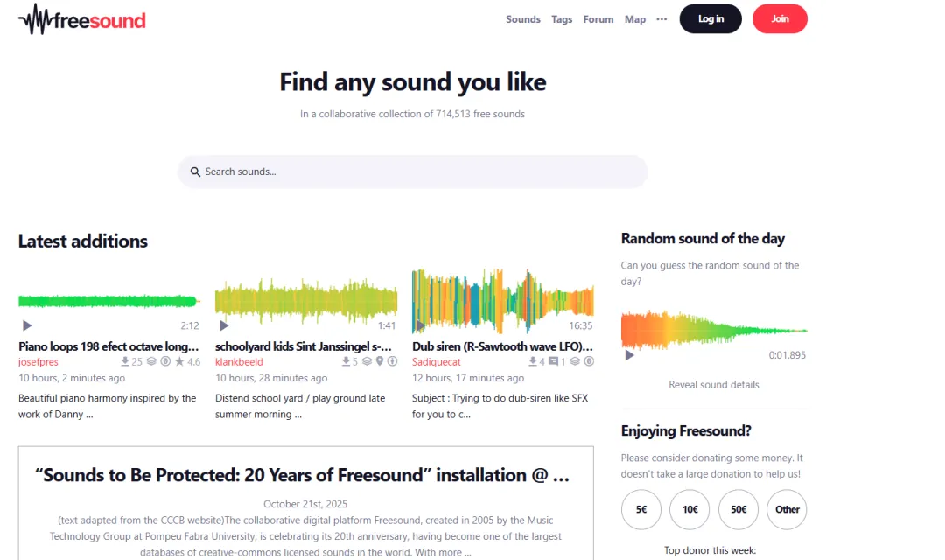Click the search magnifier icon
Viewport: 945px width, 560px height.
[x=195, y=171]
